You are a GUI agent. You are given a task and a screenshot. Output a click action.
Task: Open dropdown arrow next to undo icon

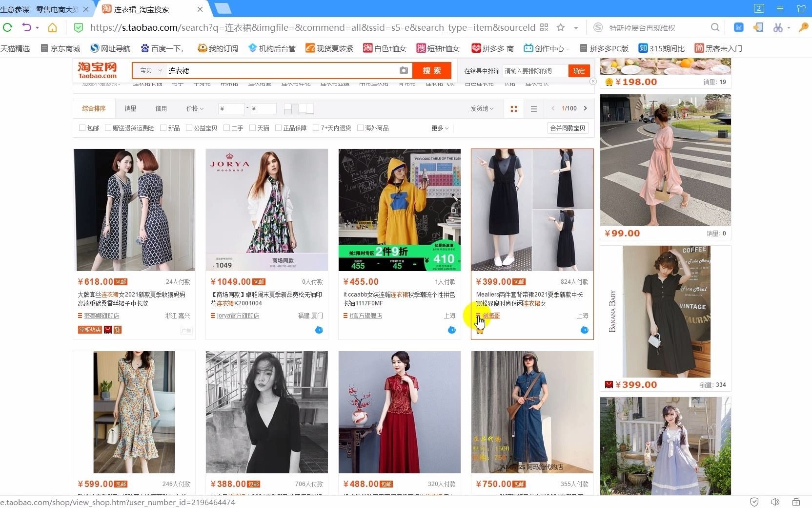pos(38,28)
